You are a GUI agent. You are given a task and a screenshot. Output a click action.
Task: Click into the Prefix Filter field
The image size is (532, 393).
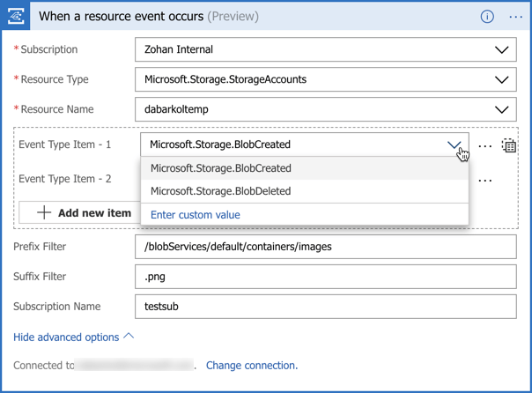[326, 247]
